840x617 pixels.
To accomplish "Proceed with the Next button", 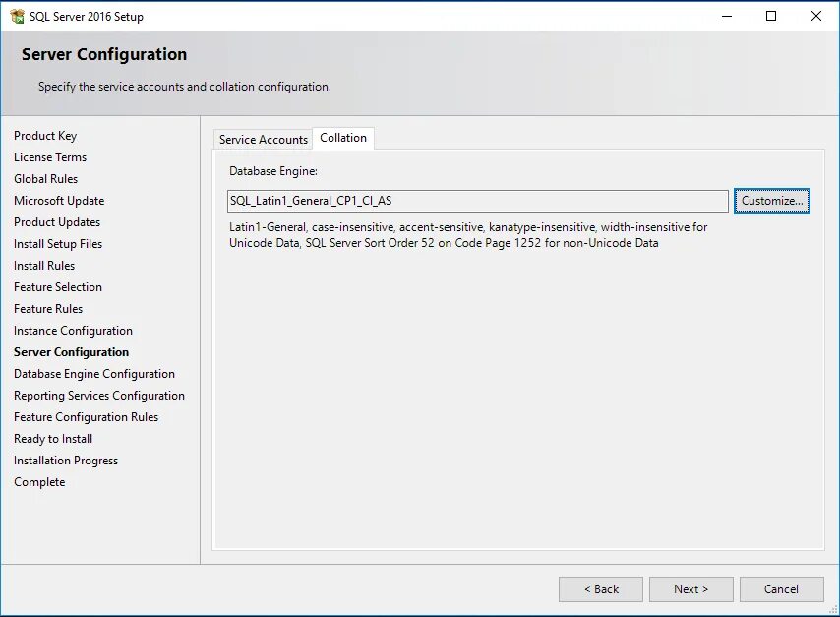I will pos(691,589).
